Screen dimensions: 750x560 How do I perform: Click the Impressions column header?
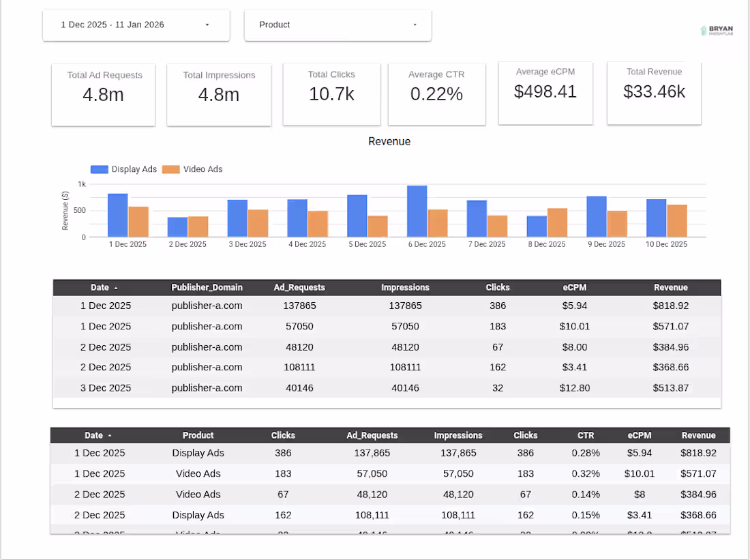click(x=405, y=287)
